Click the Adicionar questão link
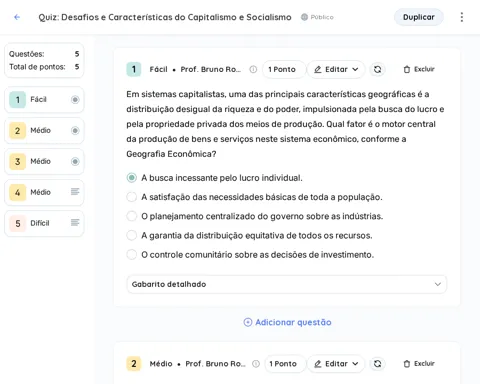This screenshot has height=384, width=480. click(x=287, y=322)
